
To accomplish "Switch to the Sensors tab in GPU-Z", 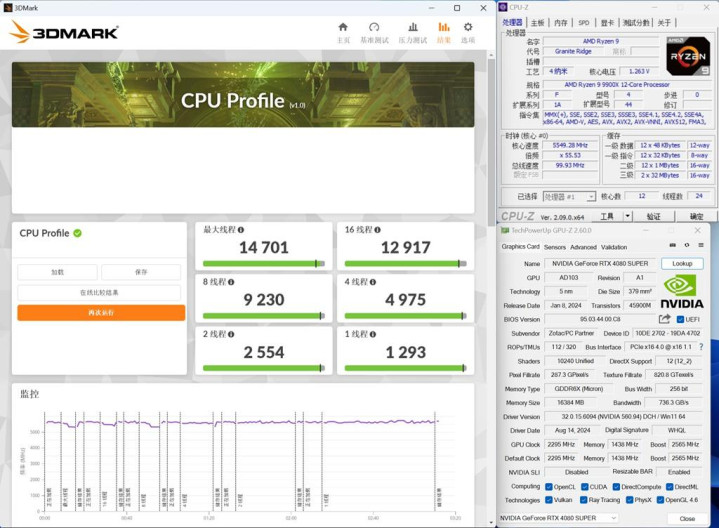I will click(555, 247).
